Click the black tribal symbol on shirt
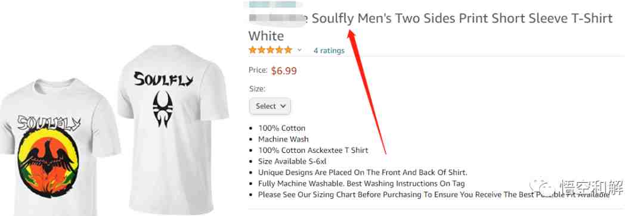The width and height of the screenshot is (644, 216). [163, 109]
